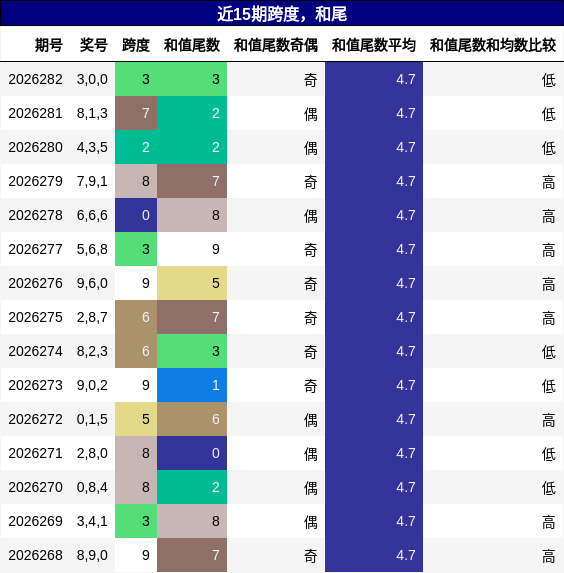Select the 奖号 column header
Image resolution: width=564 pixels, height=573 pixels.
coord(94,45)
